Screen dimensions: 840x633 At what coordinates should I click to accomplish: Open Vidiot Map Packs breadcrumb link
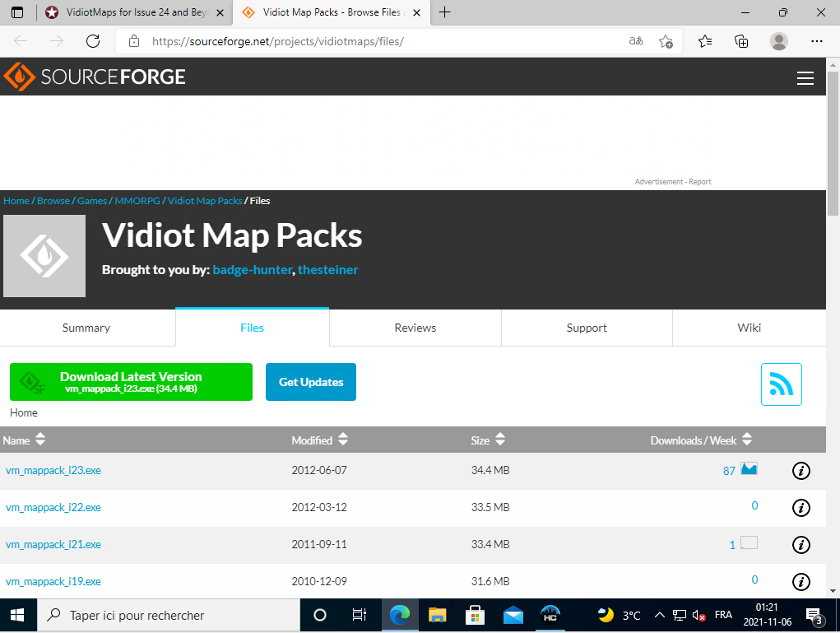[x=205, y=201]
